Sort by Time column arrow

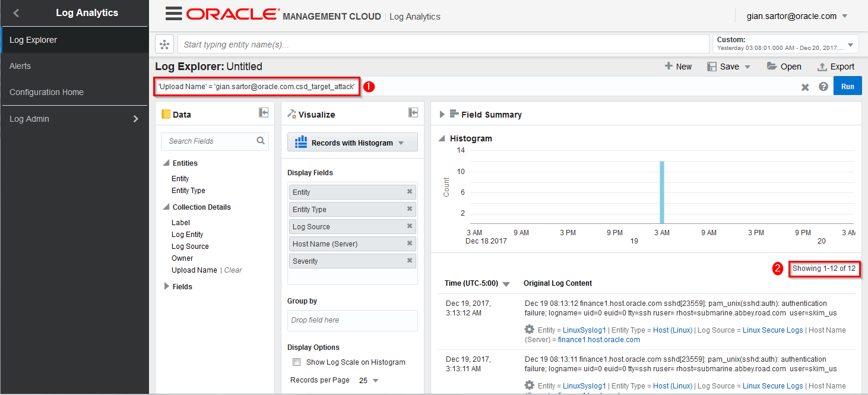pos(506,285)
